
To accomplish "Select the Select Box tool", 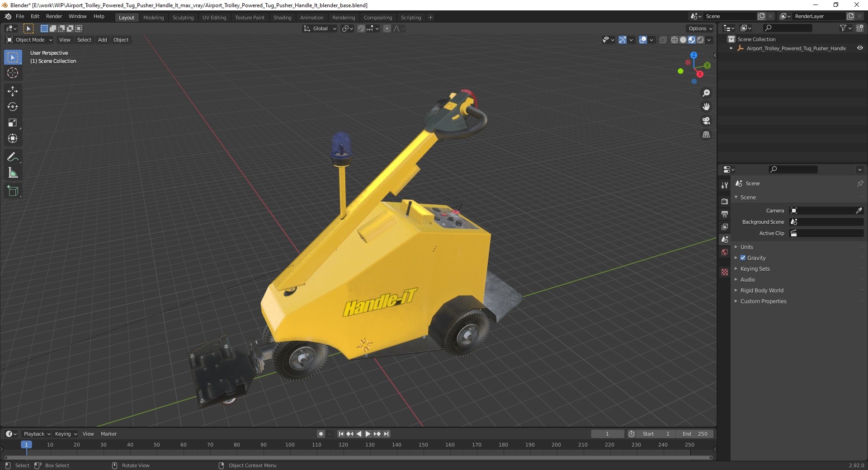I will [13, 57].
